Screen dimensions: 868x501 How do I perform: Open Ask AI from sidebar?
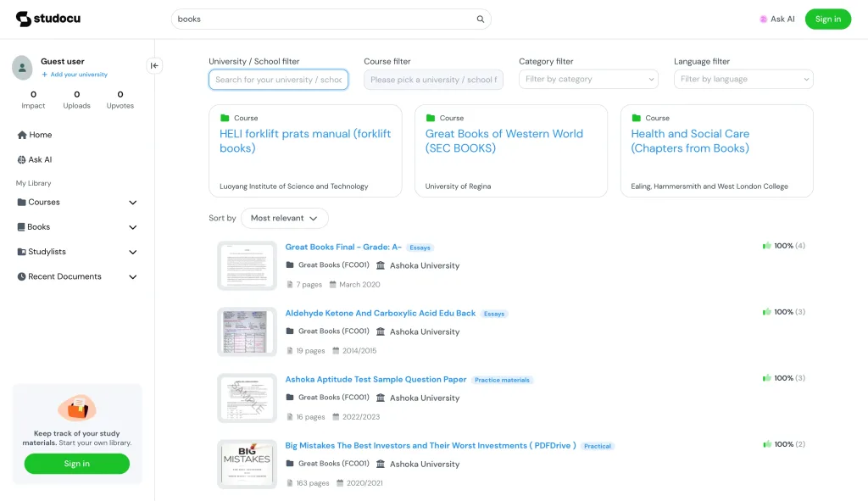pos(35,159)
